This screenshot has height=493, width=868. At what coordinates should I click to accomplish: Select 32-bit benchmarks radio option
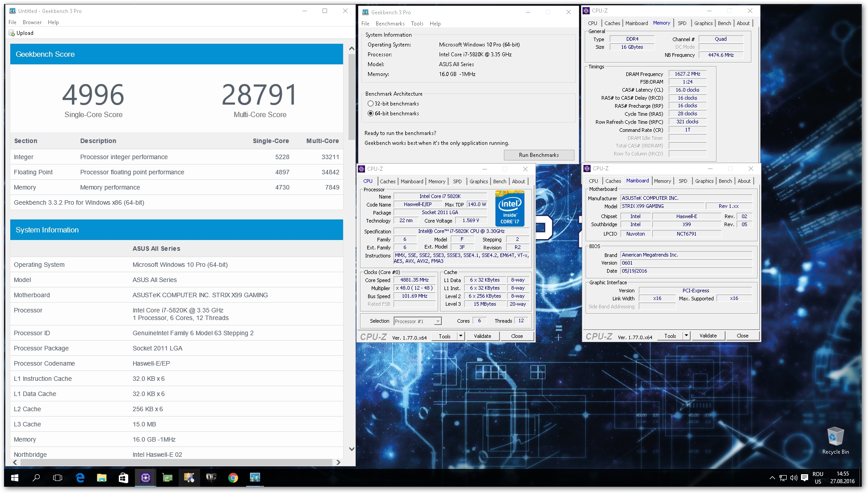370,104
